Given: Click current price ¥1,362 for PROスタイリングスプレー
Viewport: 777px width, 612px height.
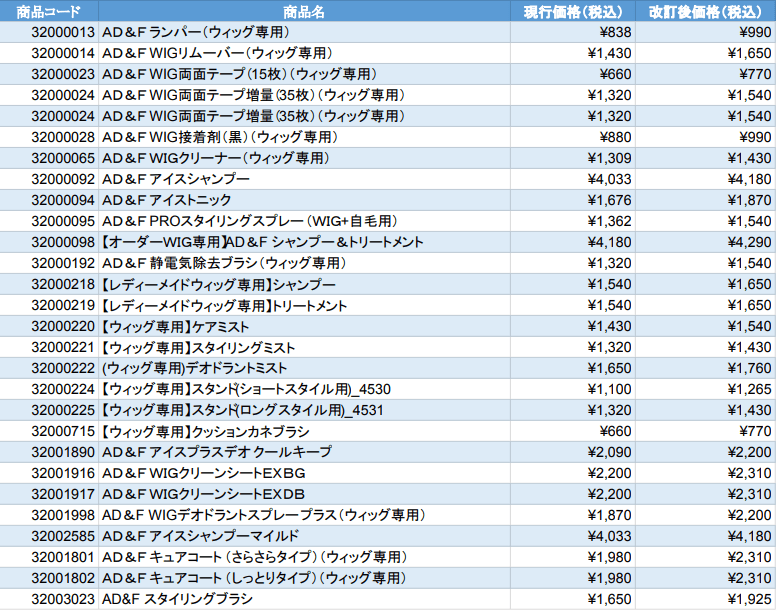Looking at the screenshot, I should click(573, 221).
